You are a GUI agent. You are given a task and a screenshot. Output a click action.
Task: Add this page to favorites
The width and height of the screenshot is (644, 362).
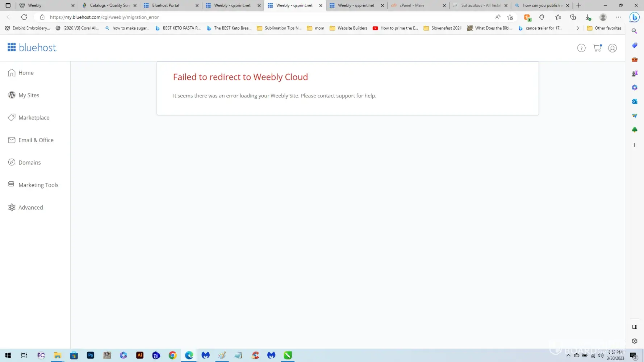(510, 17)
